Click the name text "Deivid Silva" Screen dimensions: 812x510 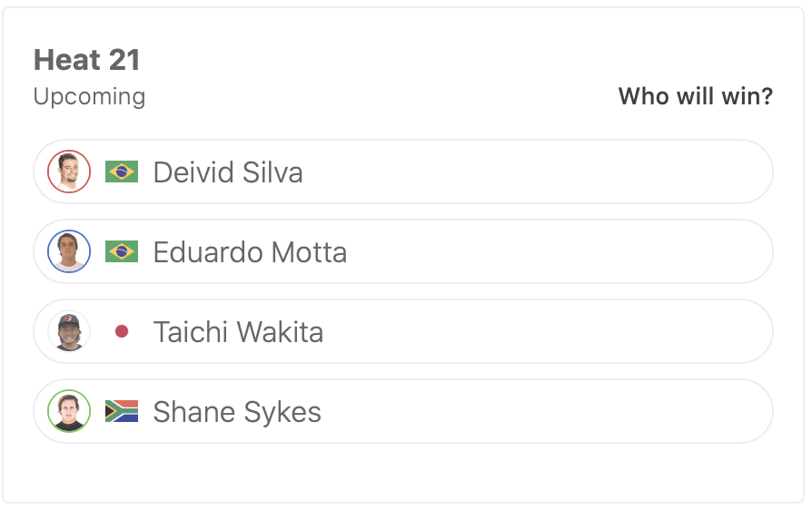click(228, 172)
